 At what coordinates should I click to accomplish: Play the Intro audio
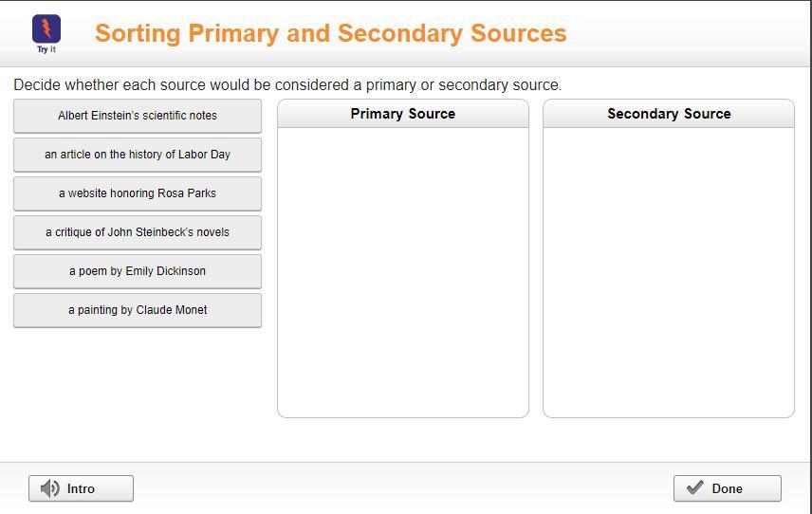[x=81, y=488]
